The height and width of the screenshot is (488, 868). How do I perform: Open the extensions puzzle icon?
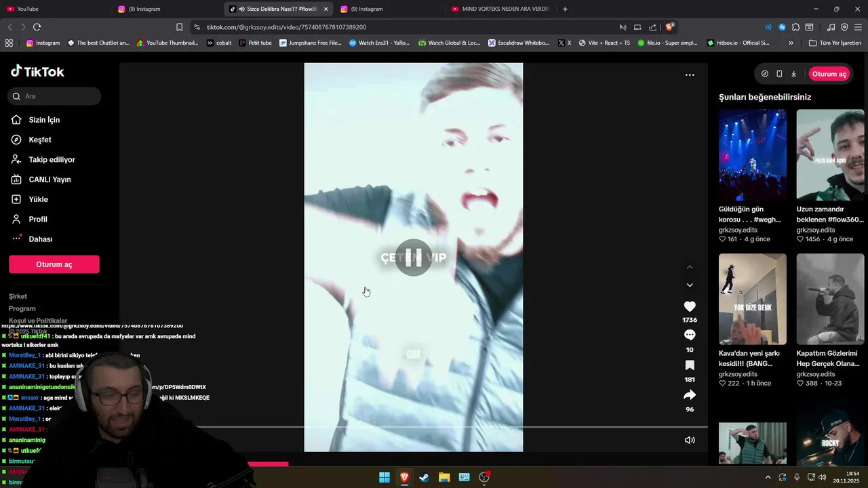tap(795, 27)
